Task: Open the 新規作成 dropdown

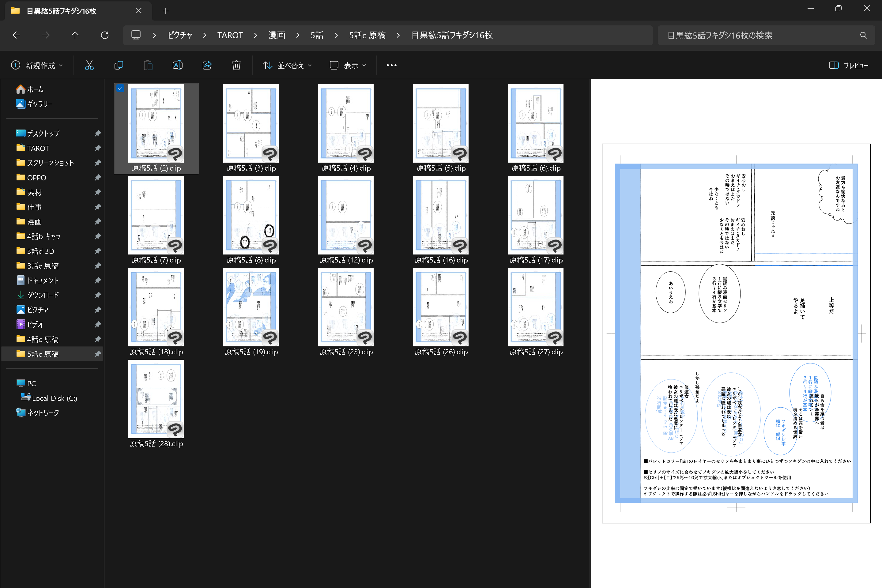Action: (37, 65)
